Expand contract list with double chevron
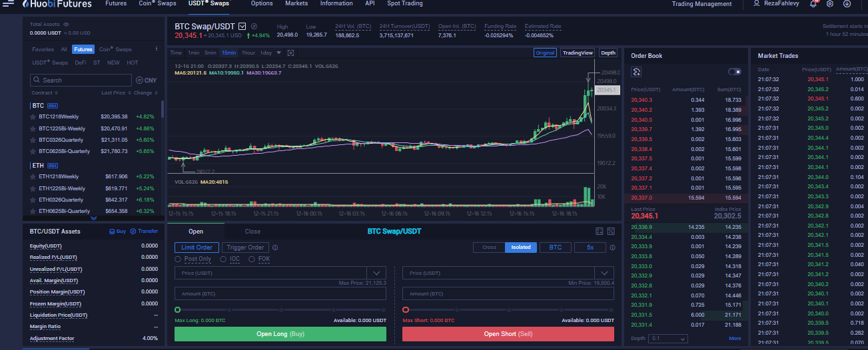Image resolution: width=868 pixels, height=350 pixels. pyautogui.click(x=93, y=218)
